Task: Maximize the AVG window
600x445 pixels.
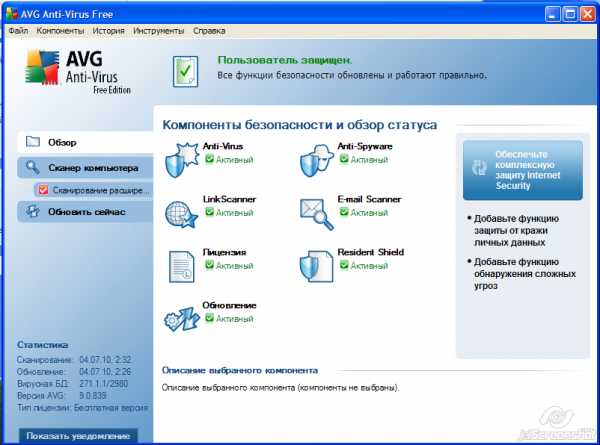Action: [570, 15]
